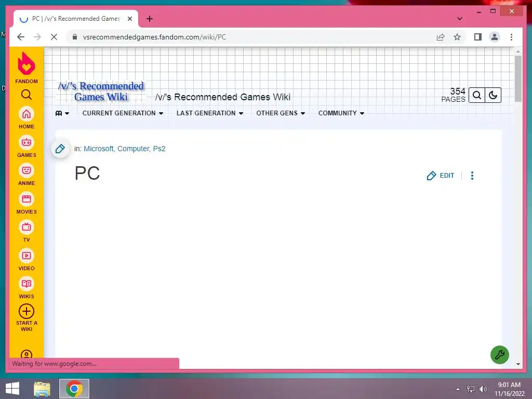532x399 pixels.
Task: Select the PC | /v/'s Recommended Games tab
Action: (x=76, y=19)
